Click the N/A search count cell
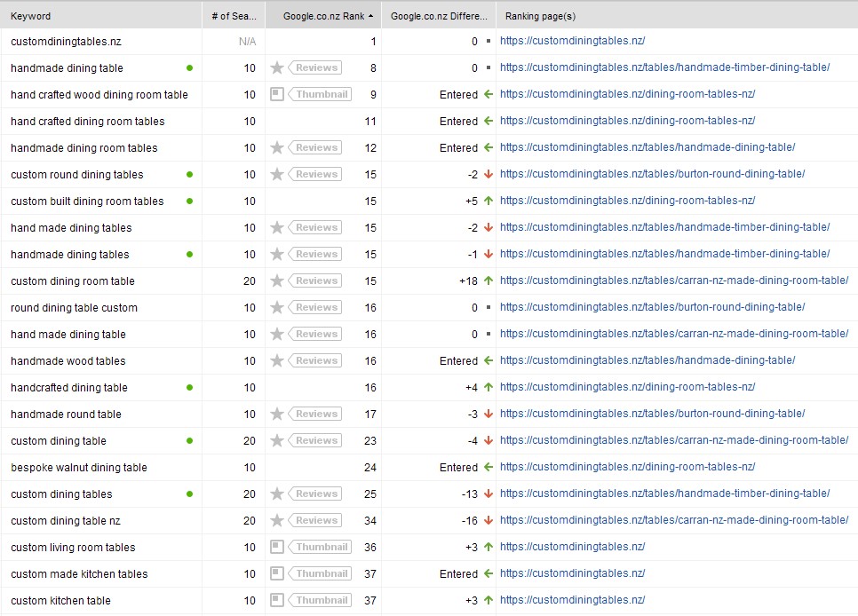This screenshot has height=616, width=858. [247, 42]
